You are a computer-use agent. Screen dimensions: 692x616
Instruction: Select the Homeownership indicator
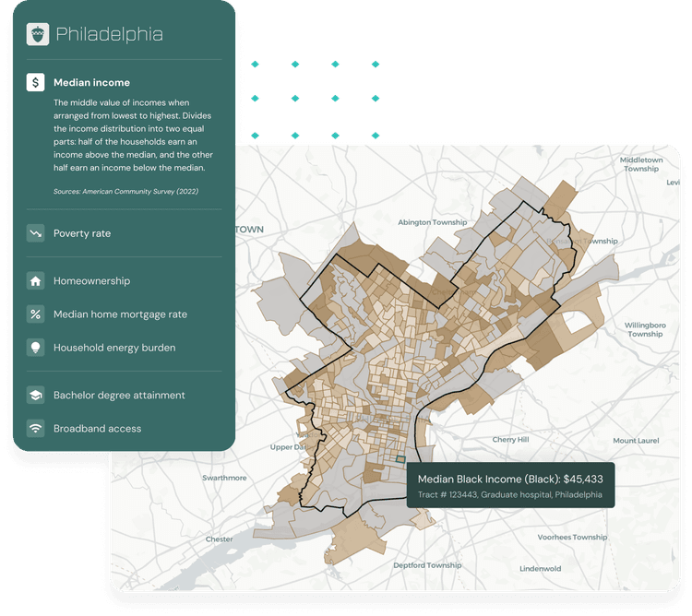click(91, 281)
